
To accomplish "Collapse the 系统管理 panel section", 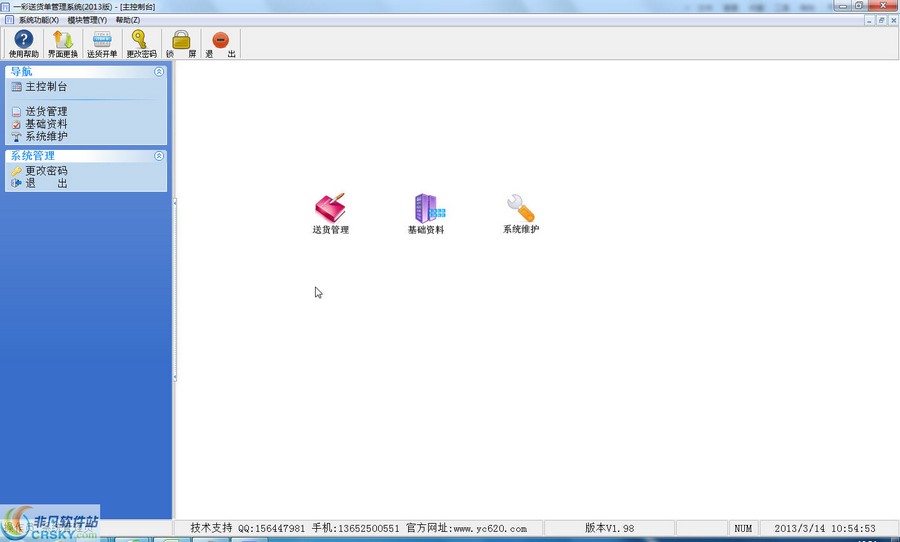I will pyautogui.click(x=158, y=156).
